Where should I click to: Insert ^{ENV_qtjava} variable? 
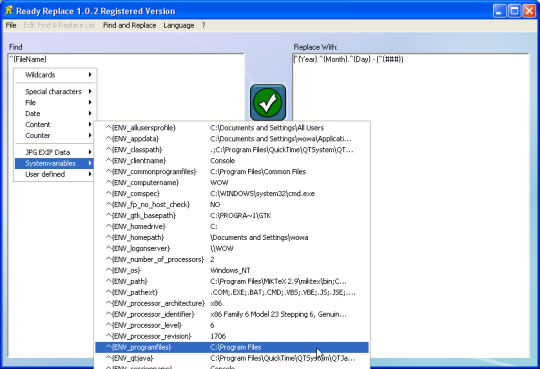click(x=232, y=358)
